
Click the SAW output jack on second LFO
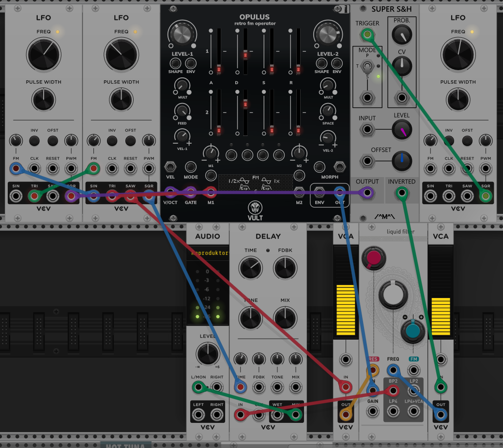point(130,196)
